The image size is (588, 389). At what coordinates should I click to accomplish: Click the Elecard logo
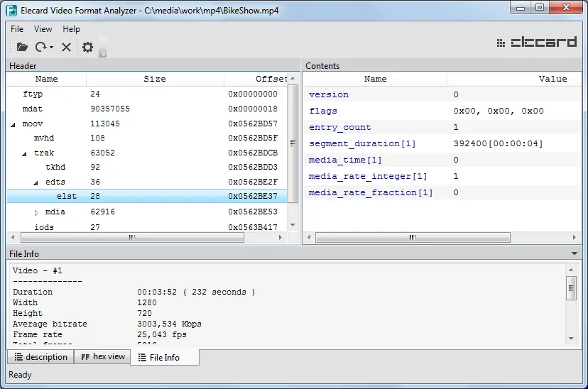click(537, 43)
